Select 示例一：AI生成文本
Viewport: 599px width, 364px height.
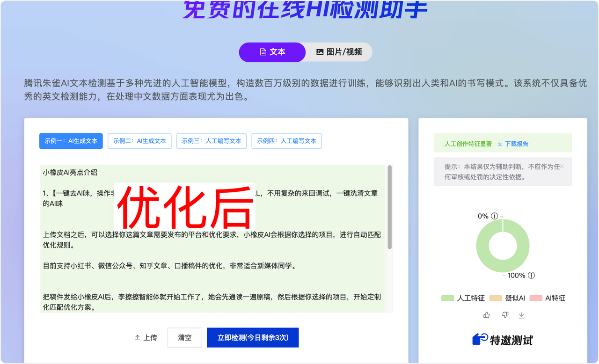click(x=71, y=141)
